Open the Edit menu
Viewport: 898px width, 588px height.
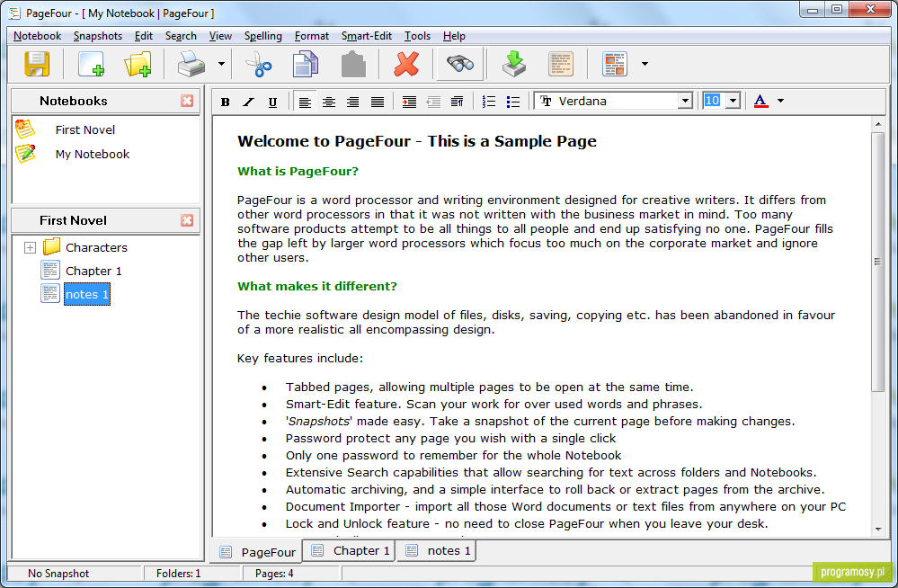click(144, 36)
